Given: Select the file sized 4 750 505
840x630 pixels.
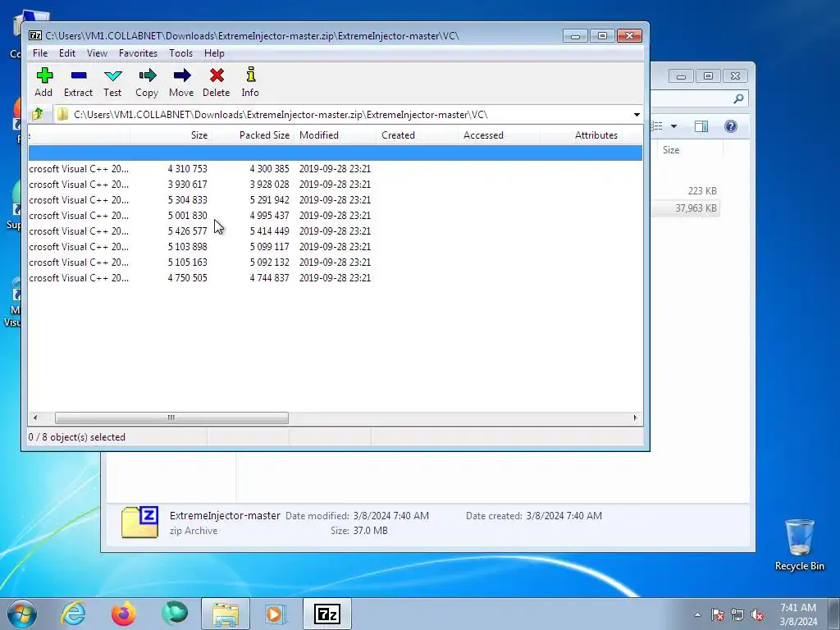Looking at the screenshot, I should (336, 277).
